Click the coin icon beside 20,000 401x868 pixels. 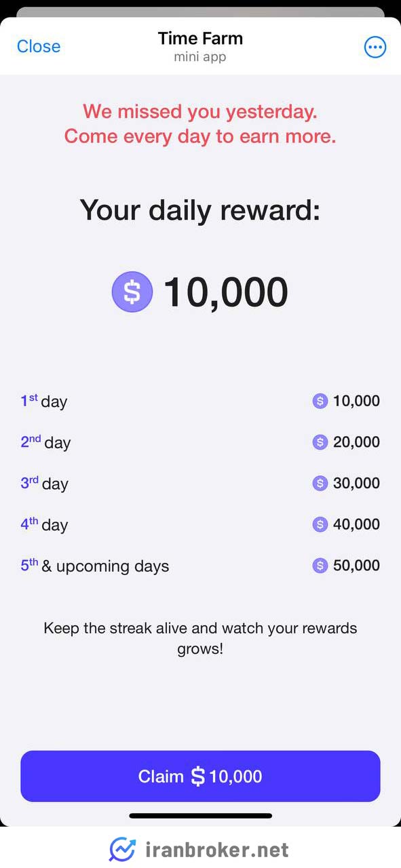point(320,442)
